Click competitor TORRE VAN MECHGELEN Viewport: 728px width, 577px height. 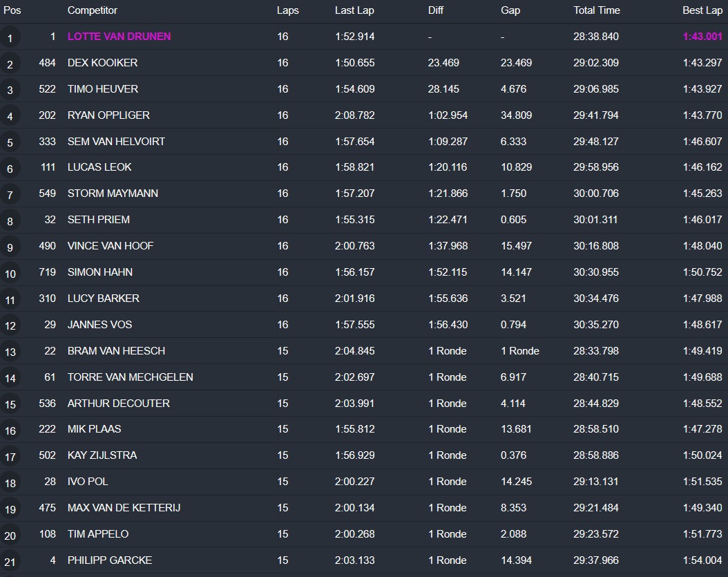tap(130, 377)
